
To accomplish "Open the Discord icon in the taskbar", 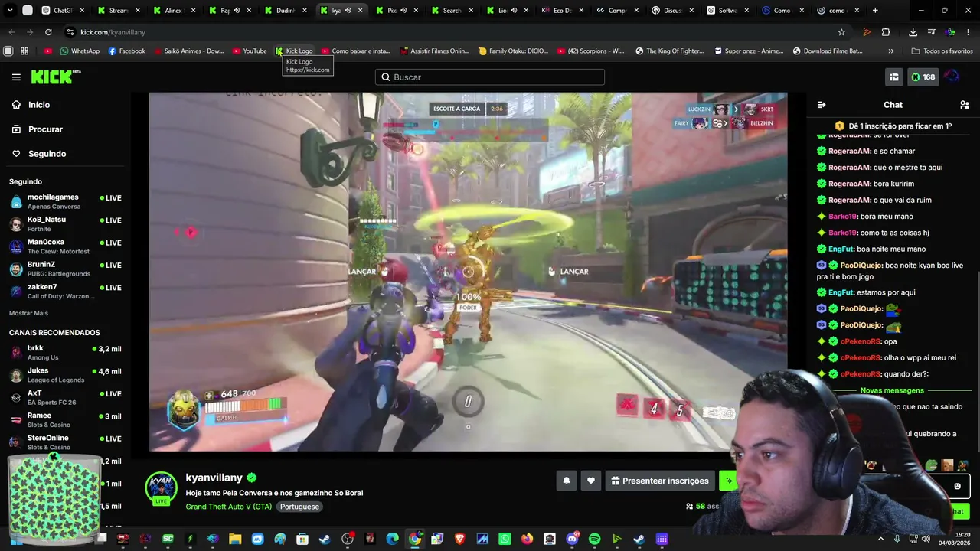I will point(572,539).
